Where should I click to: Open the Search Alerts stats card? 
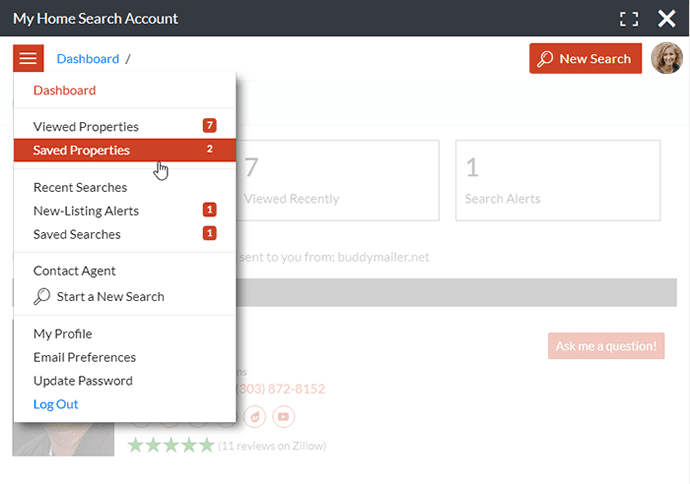coord(558,180)
